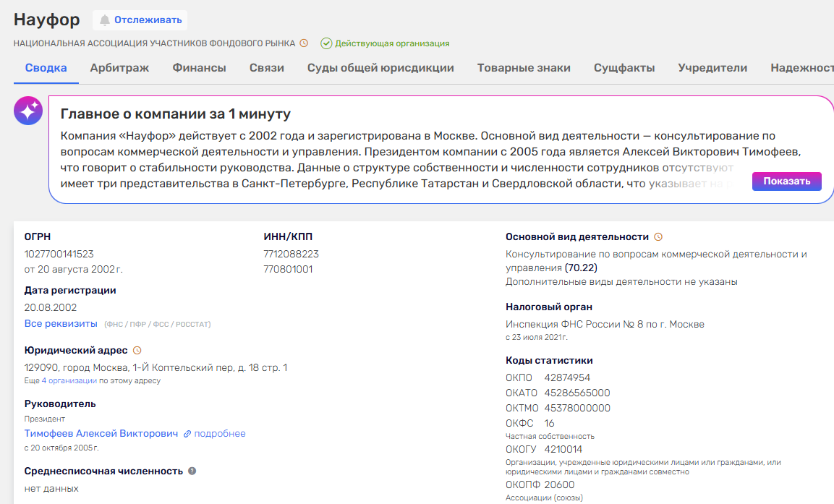Switch to the Финансы tab
Viewport: 834px width, 504px height.
click(x=199, y=68)
